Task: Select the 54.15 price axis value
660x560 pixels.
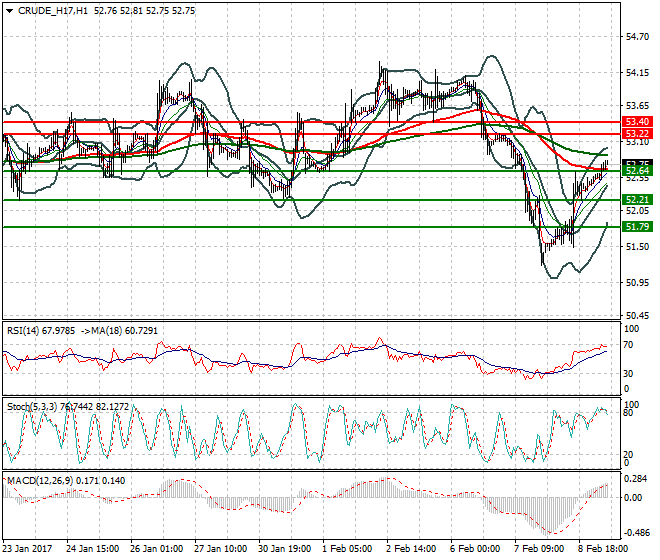Action: pyautogui.click(x=637, y=73)
